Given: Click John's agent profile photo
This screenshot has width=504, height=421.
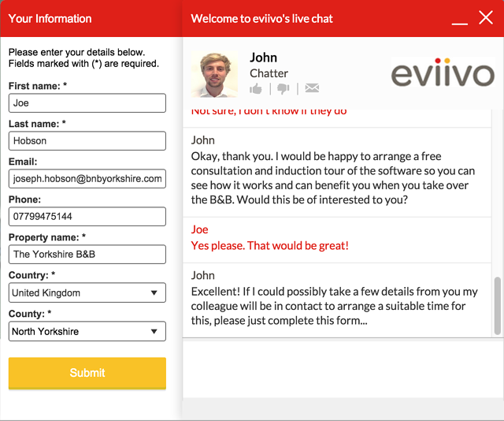Looking at the screenshot, I should (x=214, y=74).
